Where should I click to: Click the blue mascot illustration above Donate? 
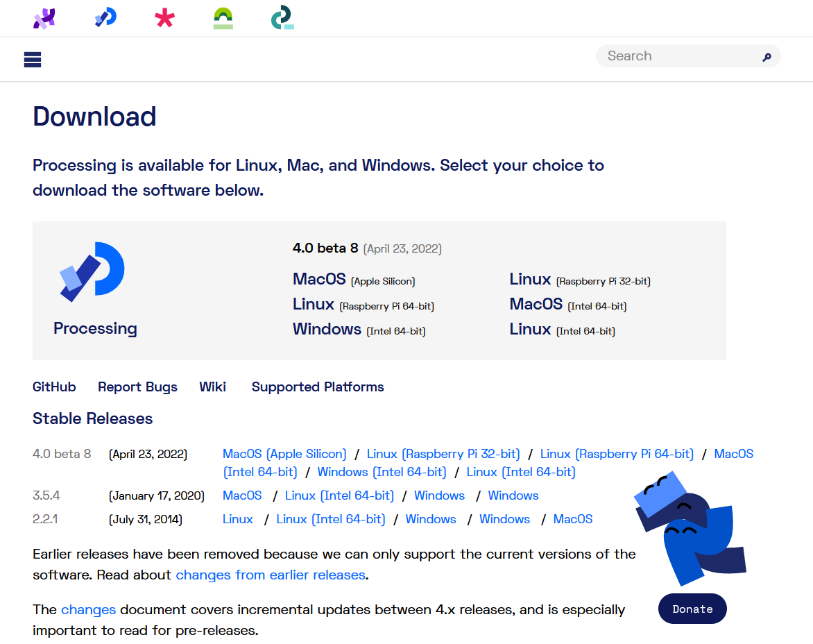pos(691,529)
